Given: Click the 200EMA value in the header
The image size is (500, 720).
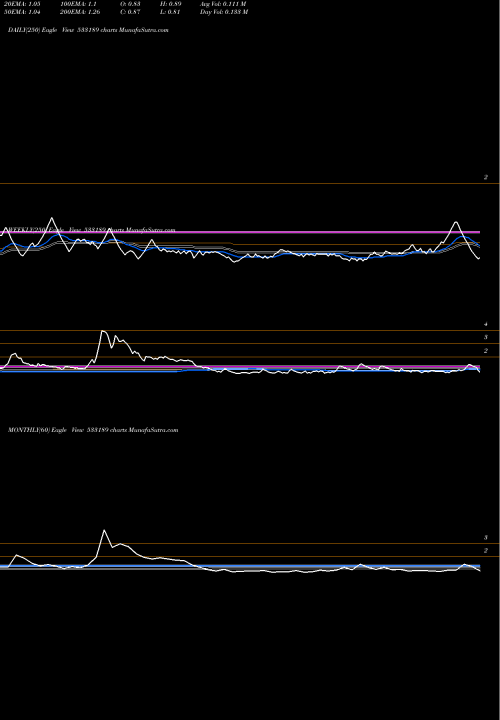Looking at the screenshot, I should coord(80,12).
